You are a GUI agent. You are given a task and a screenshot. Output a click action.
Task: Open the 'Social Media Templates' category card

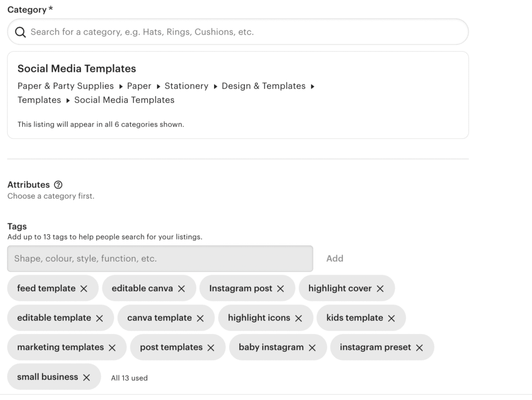(76, 68)
